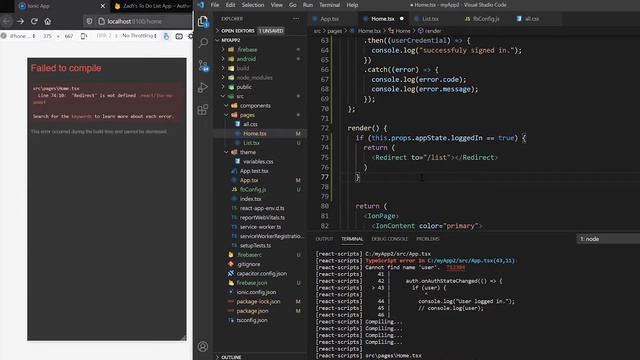Open the Explorer view in activity bar

[203, 21]
